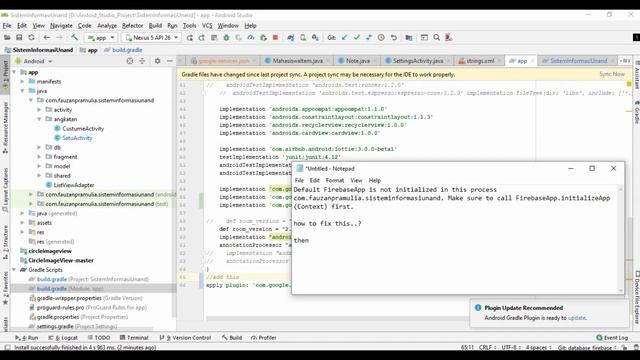640x360 pixels.
Task: Click the AVD Manager device icon
Action: (x=303, y=38)
